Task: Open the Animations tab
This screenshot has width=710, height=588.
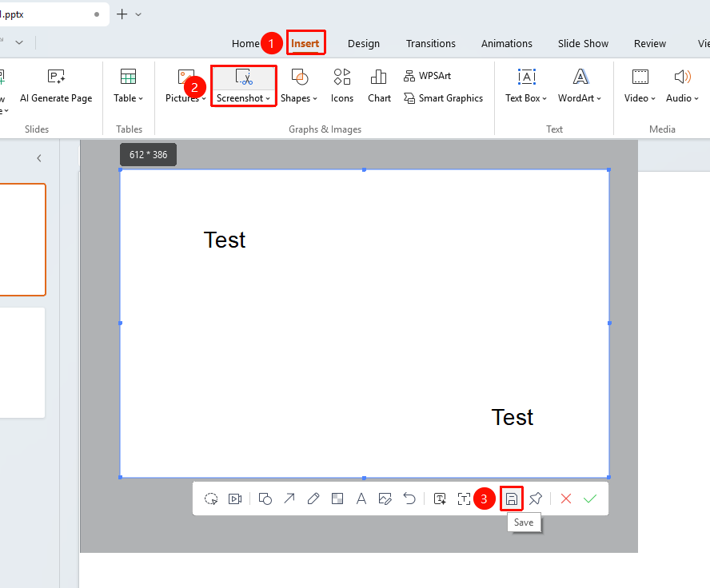Action: coord(507,43)
